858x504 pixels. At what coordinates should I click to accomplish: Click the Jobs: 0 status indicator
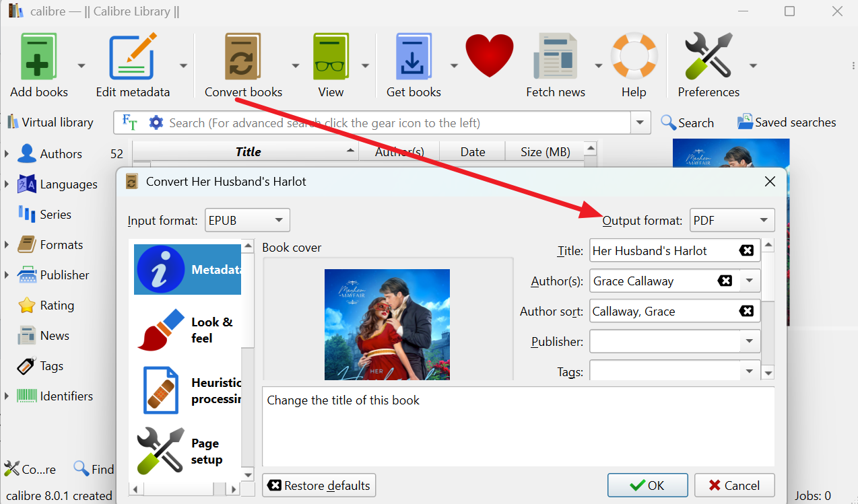(813, 495)
